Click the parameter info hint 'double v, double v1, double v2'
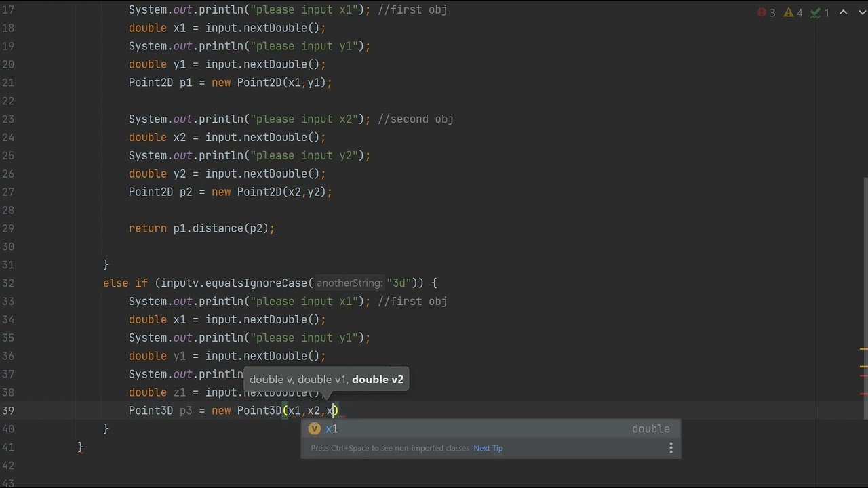This screenshot has height=488, width=868. tap(326, 380)
